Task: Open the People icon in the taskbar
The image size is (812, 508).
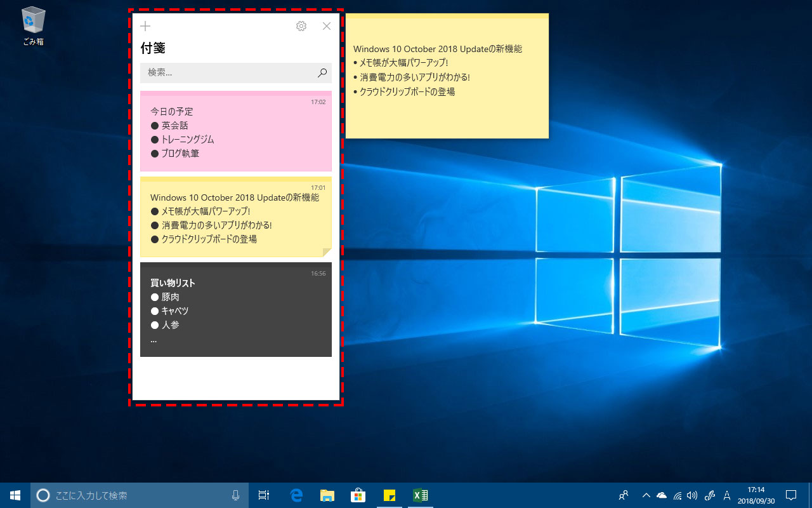Action: pos(624,495)
